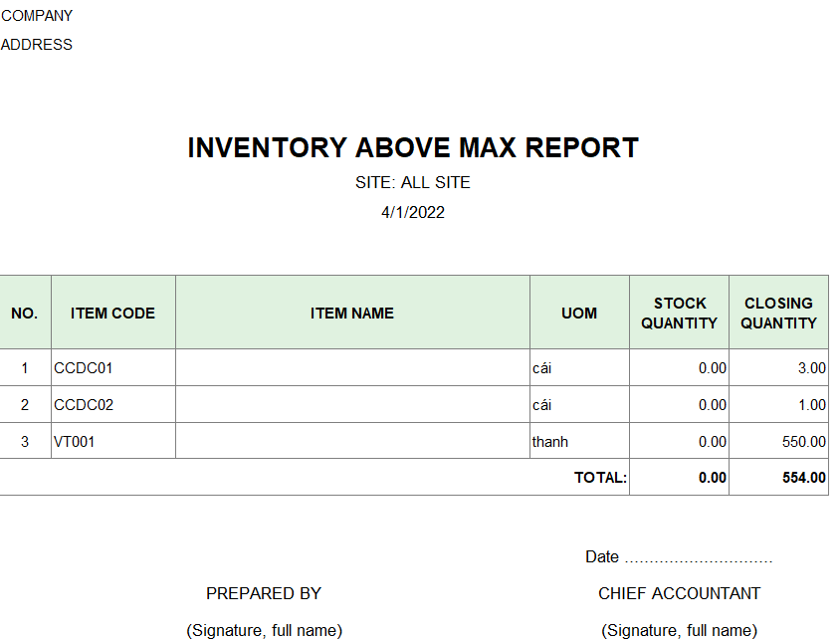Click the ITEM CODE column header
The height and width of the screenshot is (640, 840).
tap(112, 314)
